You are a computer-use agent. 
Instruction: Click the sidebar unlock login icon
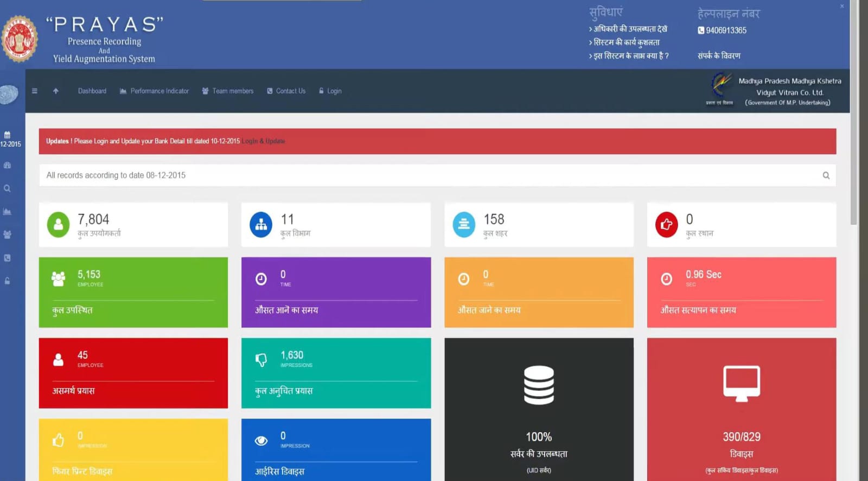[x=8, y=281]
